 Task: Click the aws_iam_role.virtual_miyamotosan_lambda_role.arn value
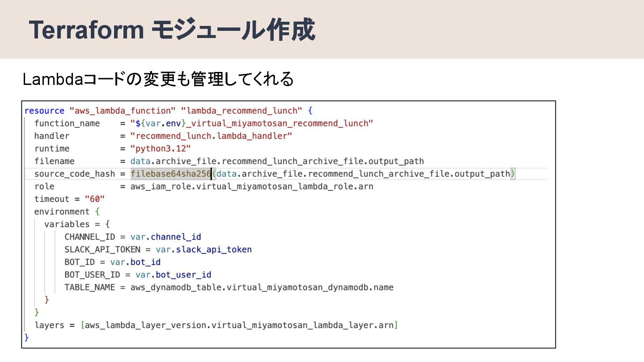coord(252,186)
